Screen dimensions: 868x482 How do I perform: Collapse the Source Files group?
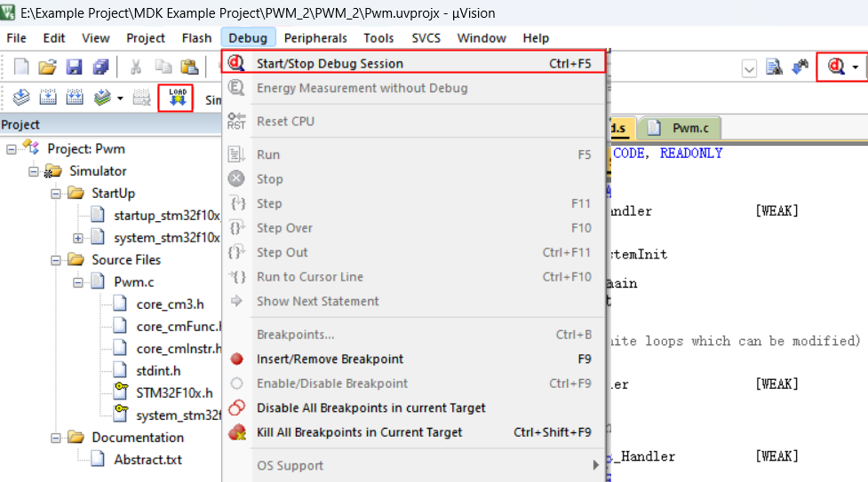(56, 260)
